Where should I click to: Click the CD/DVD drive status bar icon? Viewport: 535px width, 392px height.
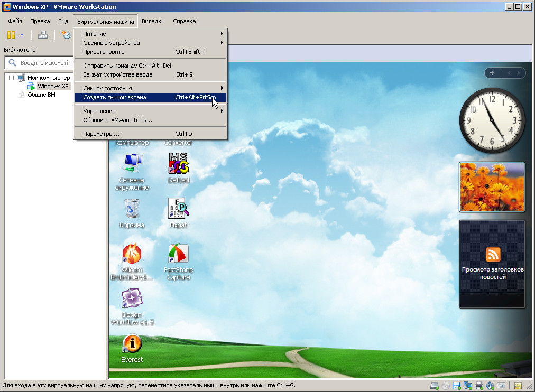(x=445, y=386)
